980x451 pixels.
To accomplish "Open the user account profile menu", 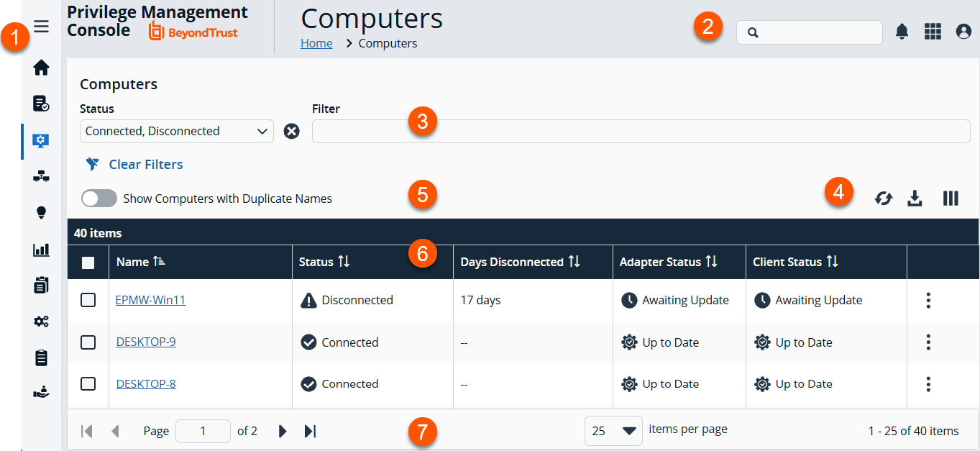I will pyautogui.click(x=963, y=32).
